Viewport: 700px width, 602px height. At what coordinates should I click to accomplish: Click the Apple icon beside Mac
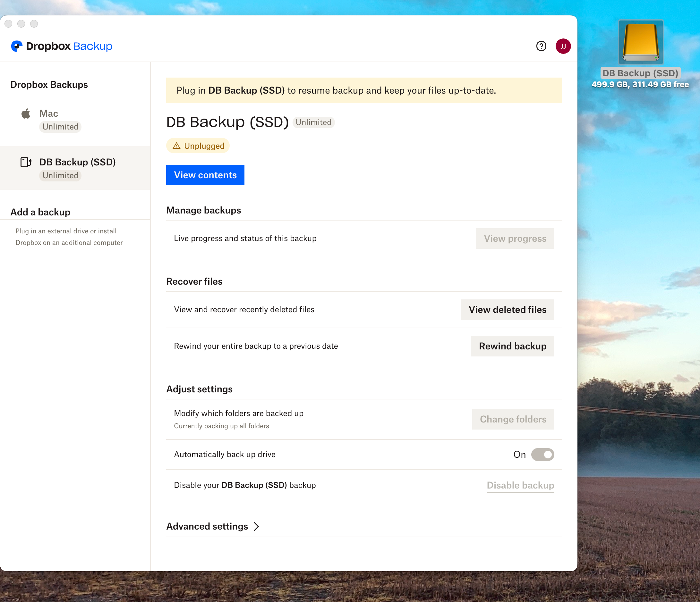coord(26,114)
